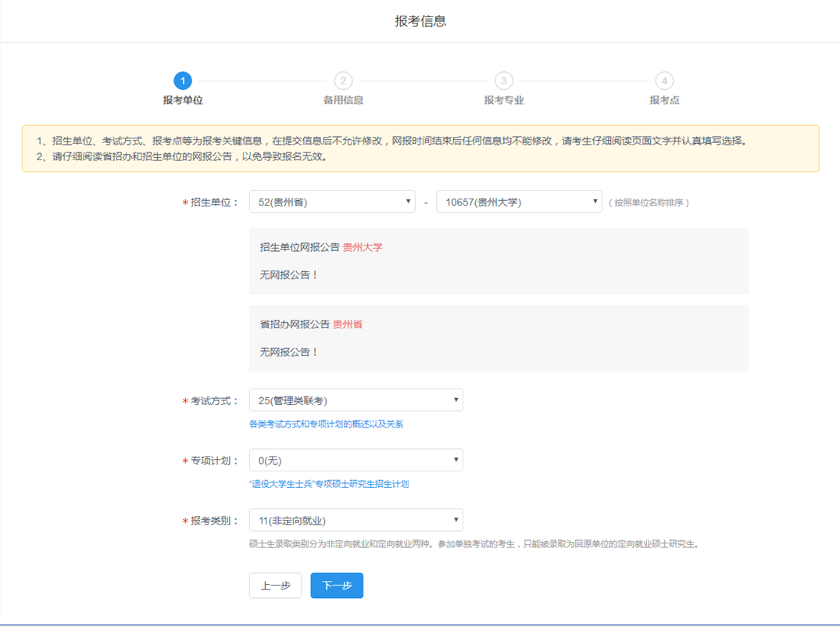Viewport: 840px width, 627px height.
Task: Click the red 贵州省 announcement text
Action: point(348,324)
